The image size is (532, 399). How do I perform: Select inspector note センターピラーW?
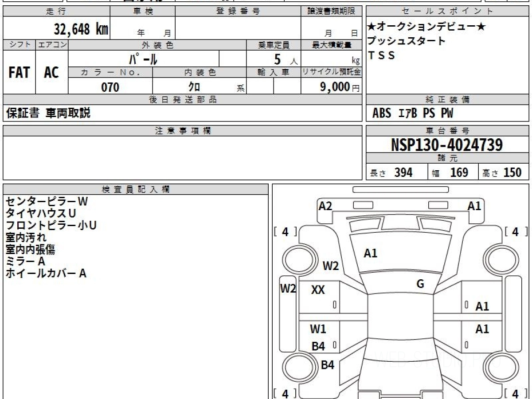[x=47, y=201]
